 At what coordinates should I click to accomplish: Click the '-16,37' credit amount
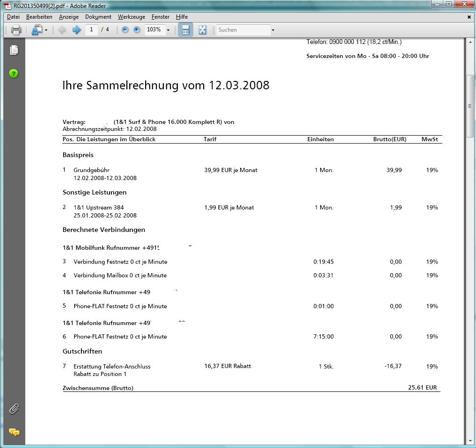pyautogui.click(x=393, y=366)
